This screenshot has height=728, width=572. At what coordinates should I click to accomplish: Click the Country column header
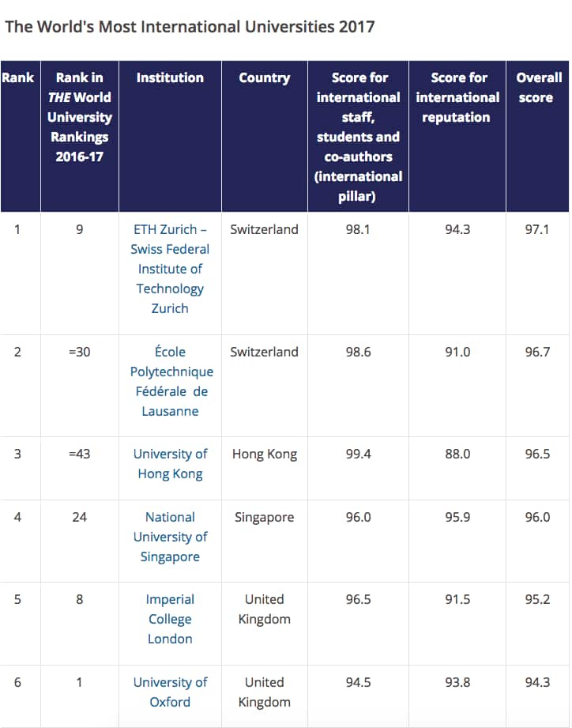pyautogui.click(x=265, y=77)
